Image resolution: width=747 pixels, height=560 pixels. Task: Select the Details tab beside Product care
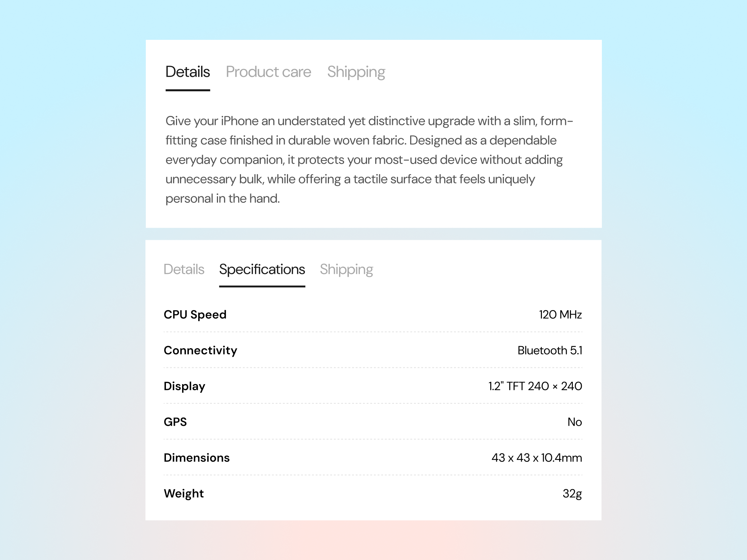click(187, 72)
